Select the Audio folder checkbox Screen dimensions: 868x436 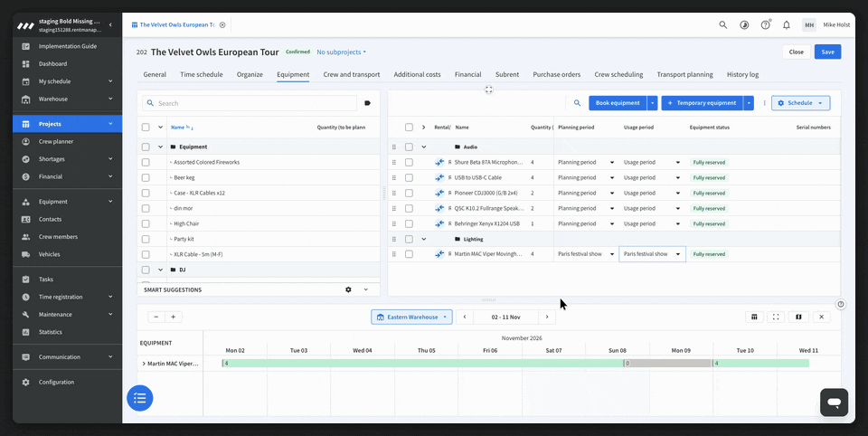409,147
